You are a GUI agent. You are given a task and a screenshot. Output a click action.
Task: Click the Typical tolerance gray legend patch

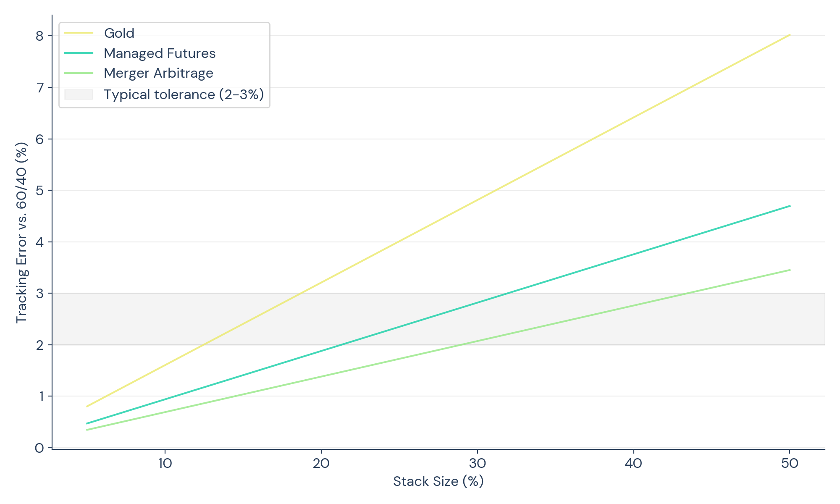coord(79,94)
